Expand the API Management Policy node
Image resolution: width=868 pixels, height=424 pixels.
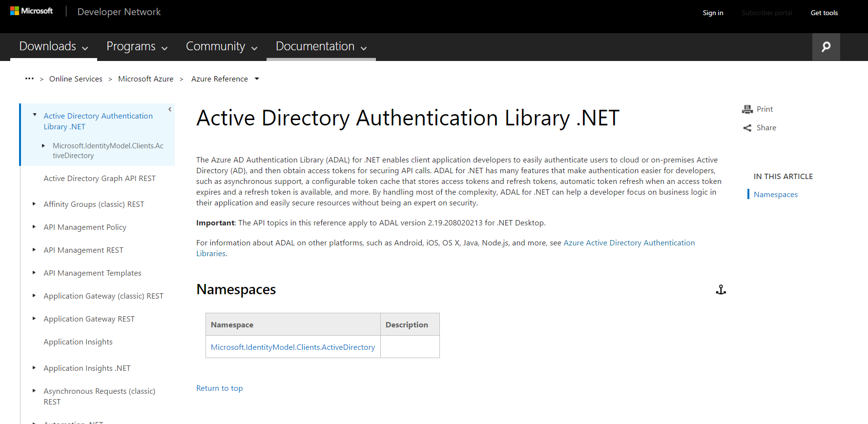click(x=34, y=227)
